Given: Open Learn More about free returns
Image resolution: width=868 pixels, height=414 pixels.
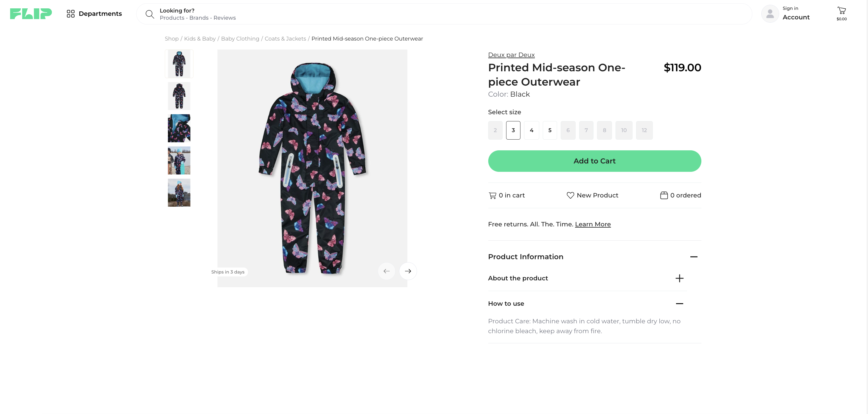Looking at the screenshot, I should click(x=593, y=224).
